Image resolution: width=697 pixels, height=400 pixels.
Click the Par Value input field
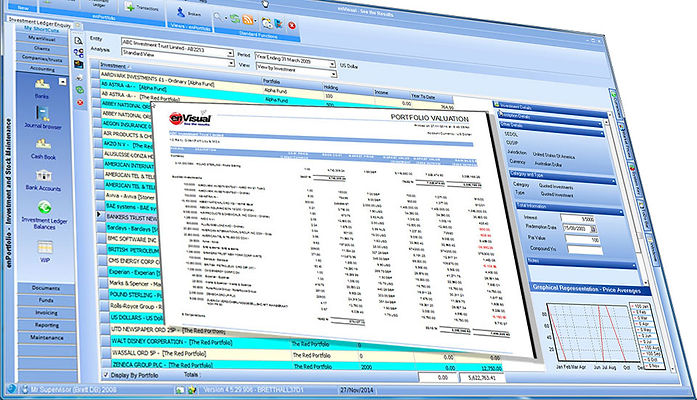point(583,240)
